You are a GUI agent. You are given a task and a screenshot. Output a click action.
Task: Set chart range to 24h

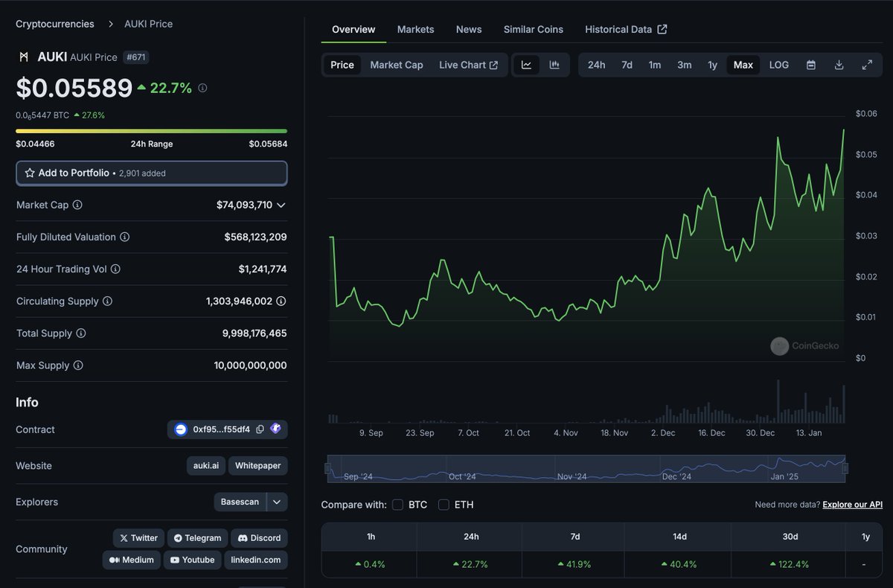point(596,65)
